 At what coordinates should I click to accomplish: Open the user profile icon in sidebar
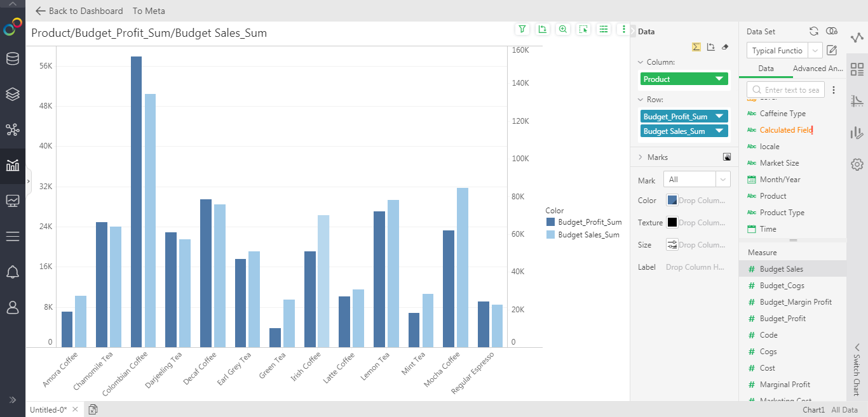click(12, 307)
